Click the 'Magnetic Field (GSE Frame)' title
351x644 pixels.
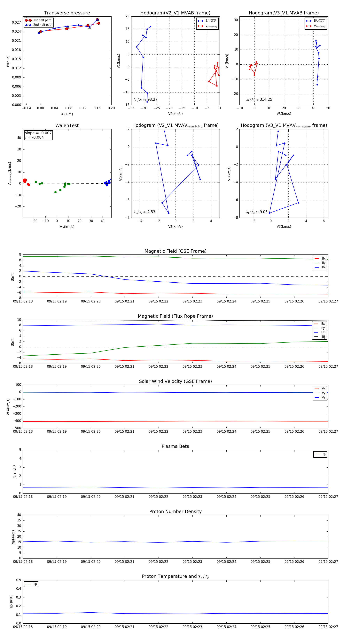175,251
